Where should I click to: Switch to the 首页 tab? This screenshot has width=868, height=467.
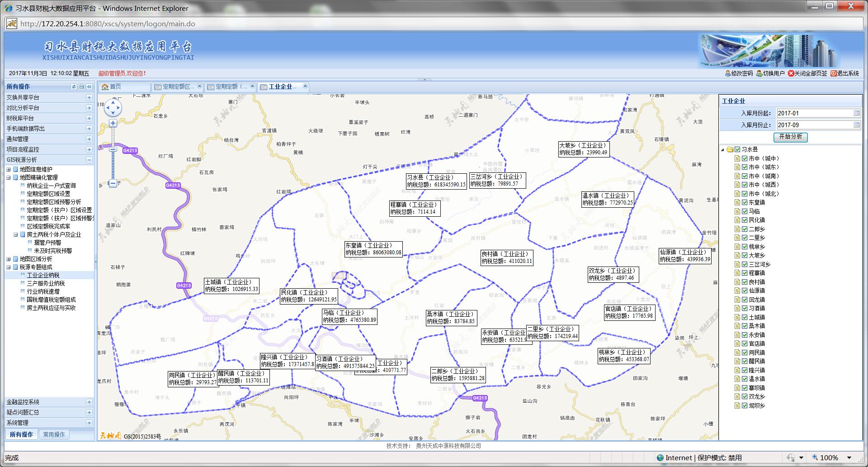point(116,86)
